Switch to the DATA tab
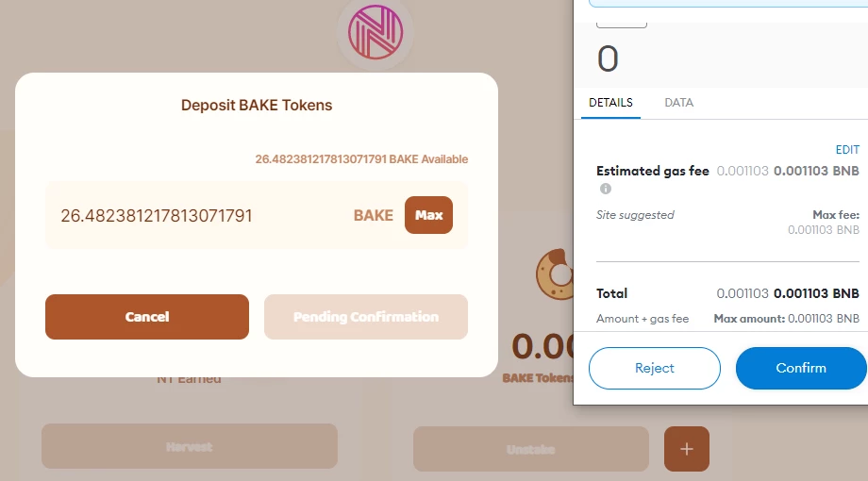The height and width of the screenshot is (481, 868). (678, 103)
